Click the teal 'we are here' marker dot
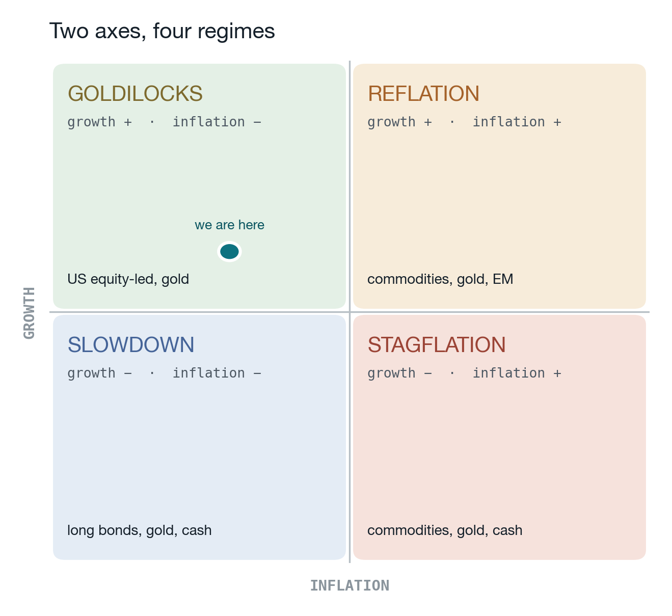The width and height of the screenshot is (672, 616). [229, 251]
